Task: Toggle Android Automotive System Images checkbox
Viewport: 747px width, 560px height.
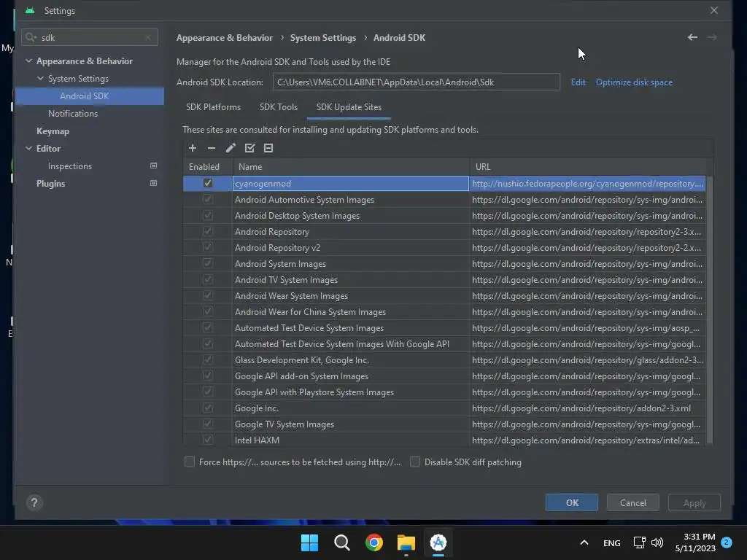Action: coord(208,199)
